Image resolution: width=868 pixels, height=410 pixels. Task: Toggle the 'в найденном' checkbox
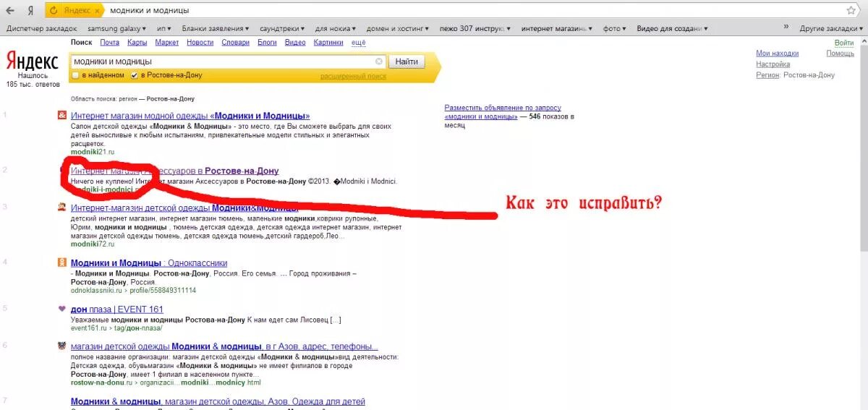(75, 75)
